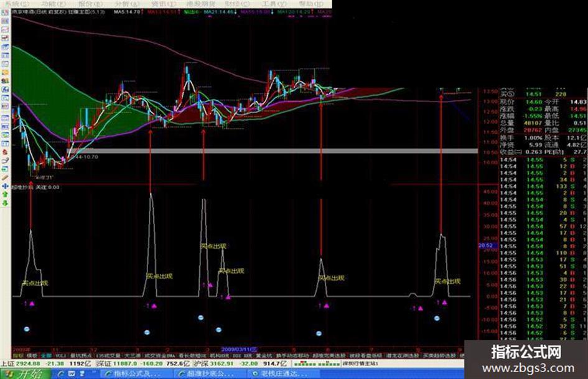Open the 港股期货 menu

(201, 4)
